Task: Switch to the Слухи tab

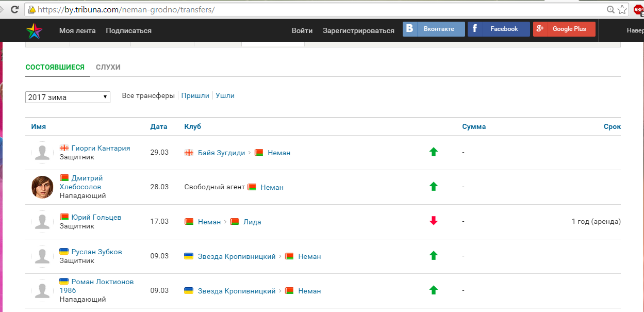Action: (108, 67)
